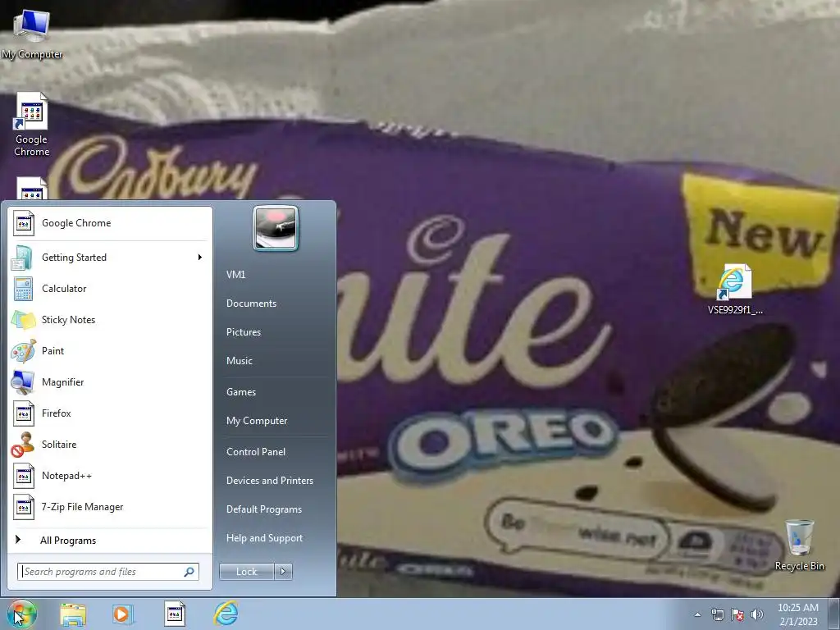Open Documents library
This screenshot has height=630, width=840.
pos(276,304)
